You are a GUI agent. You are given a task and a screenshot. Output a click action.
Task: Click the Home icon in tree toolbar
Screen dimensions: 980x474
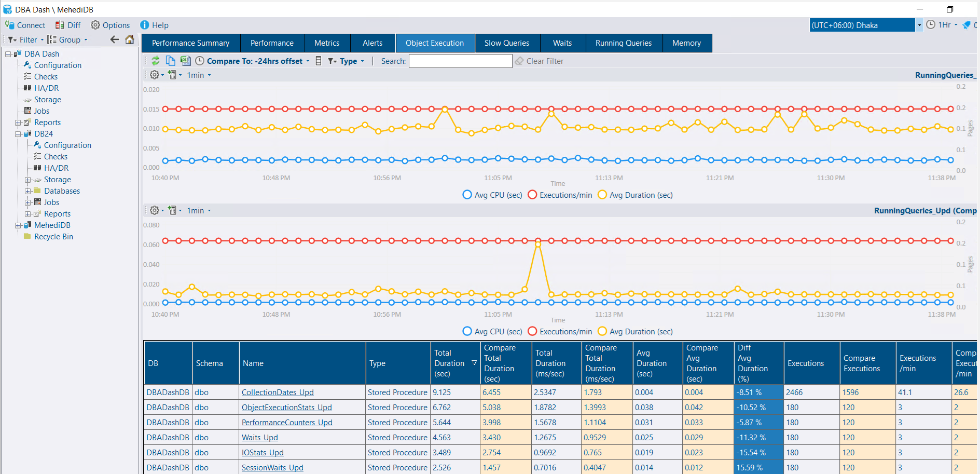coord(130,39)
